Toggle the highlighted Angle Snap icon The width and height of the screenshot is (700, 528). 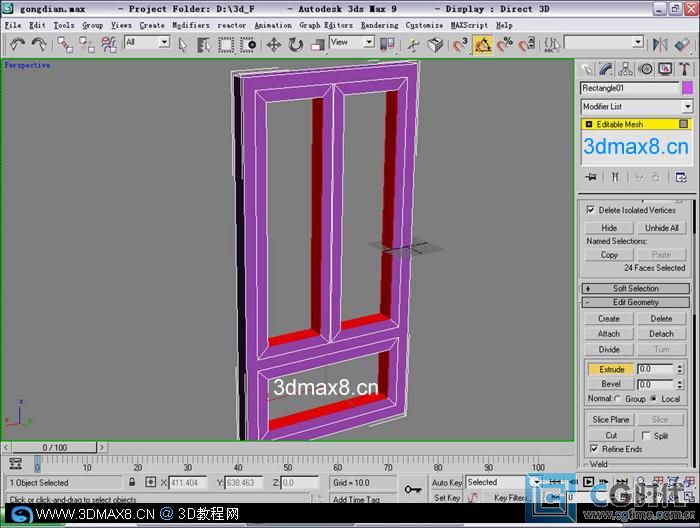coord(483,45)
